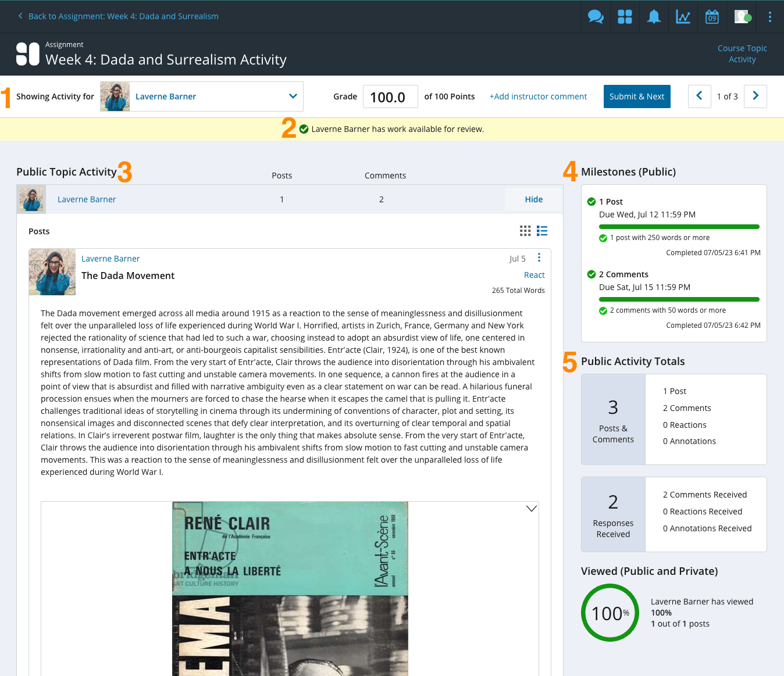
Task: Switch posts to list view
Action: tap(541, 231)
